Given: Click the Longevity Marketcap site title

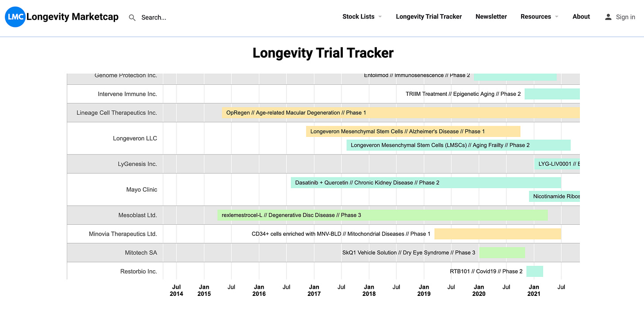Looking at the screenshot, I should 73,17.
